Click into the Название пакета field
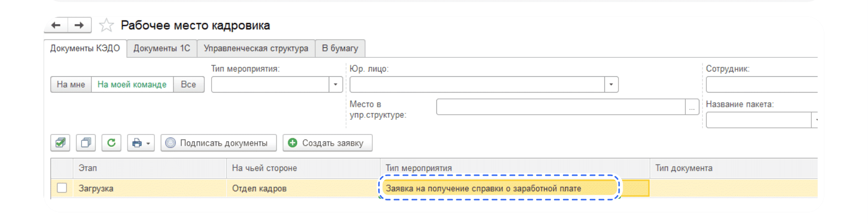 (758, 120)
